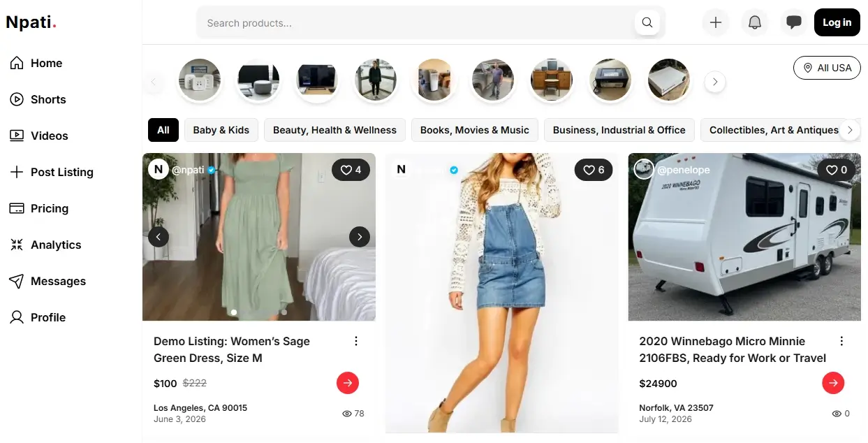Open the Demo Listing Sage Green Dress title
This screenshot has width=868, height=443.
pos(232,349)
